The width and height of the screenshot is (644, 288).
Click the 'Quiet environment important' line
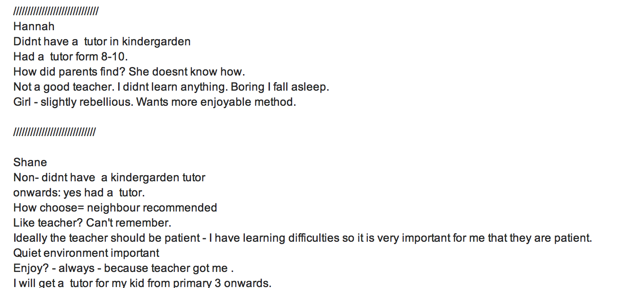point(87,253)
